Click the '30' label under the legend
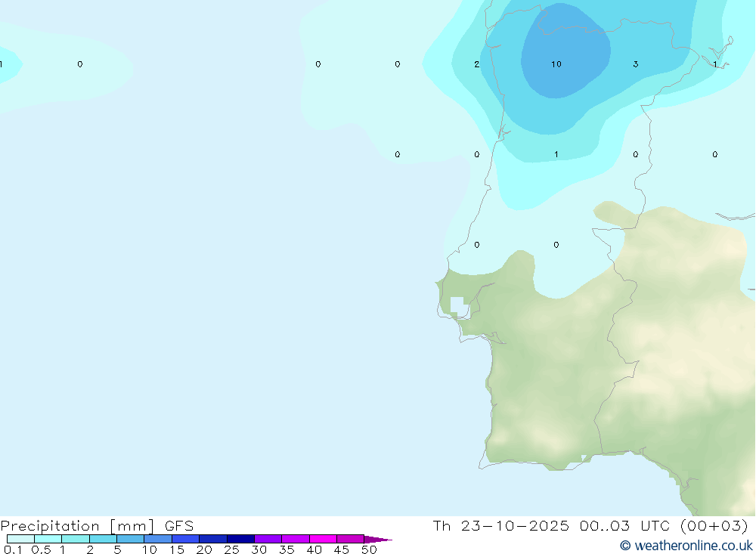The image size is (756, 554). (259, 549)
